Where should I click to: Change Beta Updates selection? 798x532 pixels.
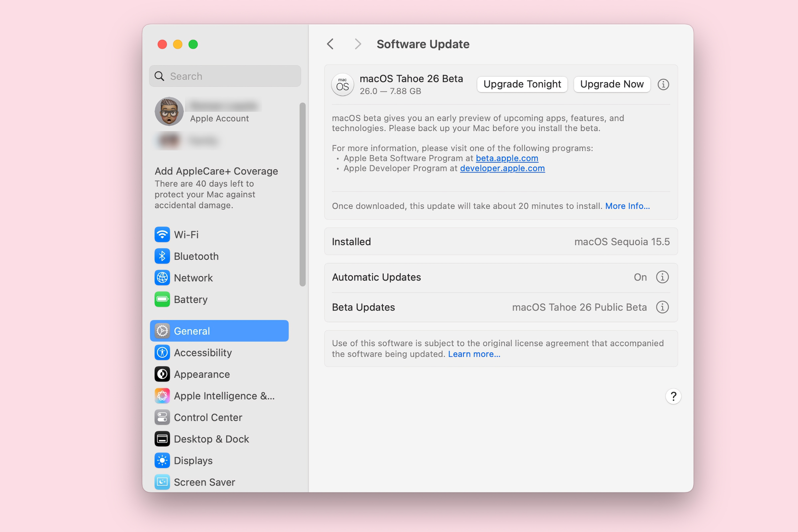[x=579, y=307]
